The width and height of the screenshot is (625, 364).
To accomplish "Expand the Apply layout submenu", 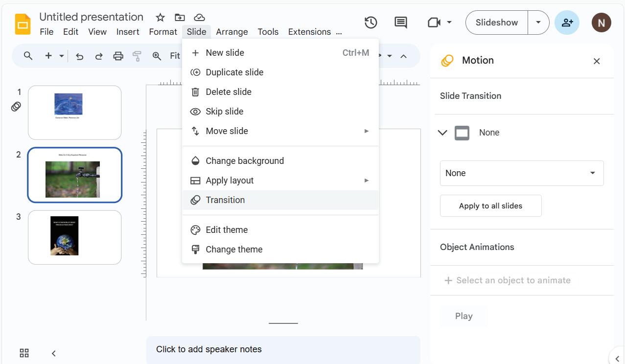I will pyautogui.click(x=280, y=181).
